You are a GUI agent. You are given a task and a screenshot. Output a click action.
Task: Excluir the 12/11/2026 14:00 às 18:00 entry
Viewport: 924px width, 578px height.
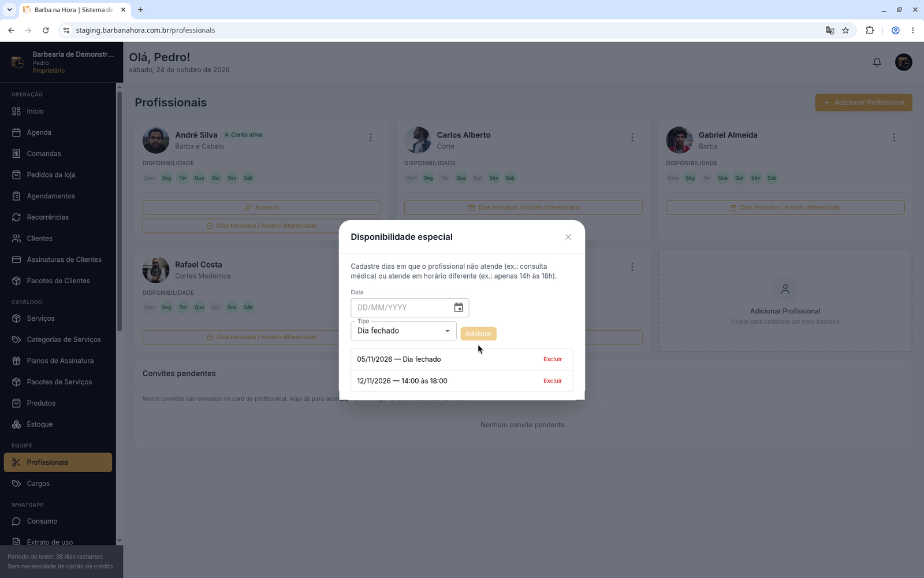pyautogui.click(x=553, y=381)
